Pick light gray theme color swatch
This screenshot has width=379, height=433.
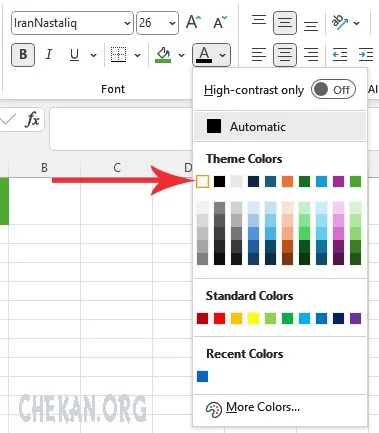click(x=236, y=181)
